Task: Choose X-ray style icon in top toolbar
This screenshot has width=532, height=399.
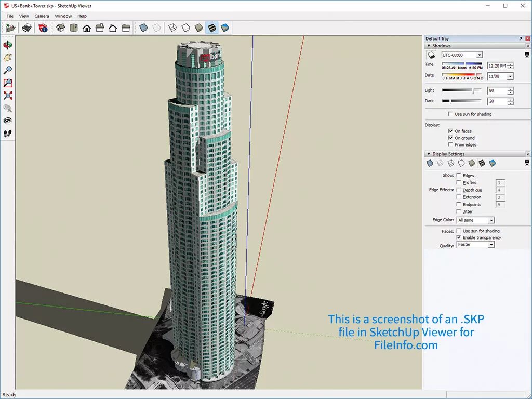Action: click(x=143, y=28)
